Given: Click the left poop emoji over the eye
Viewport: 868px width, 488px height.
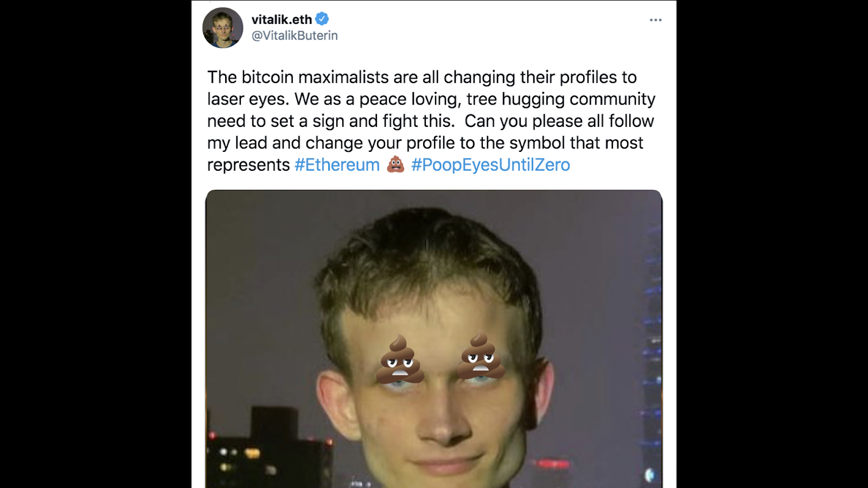Looking at the screenshot, I should [x=400, y=359].
